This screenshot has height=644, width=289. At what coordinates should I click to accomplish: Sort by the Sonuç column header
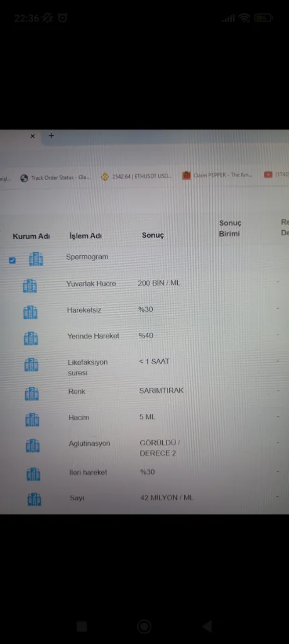pos(153,235)
